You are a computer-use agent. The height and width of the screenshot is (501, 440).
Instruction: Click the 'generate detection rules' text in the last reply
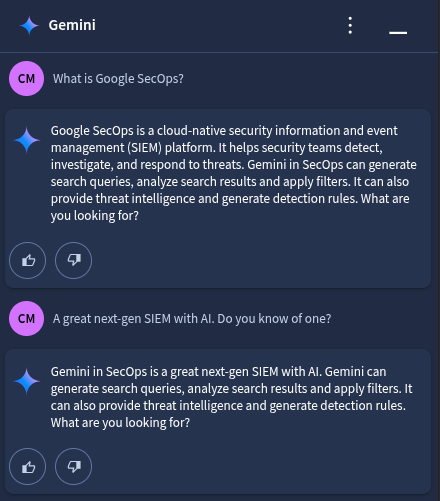pyautogui.click(x=337, y=406)
